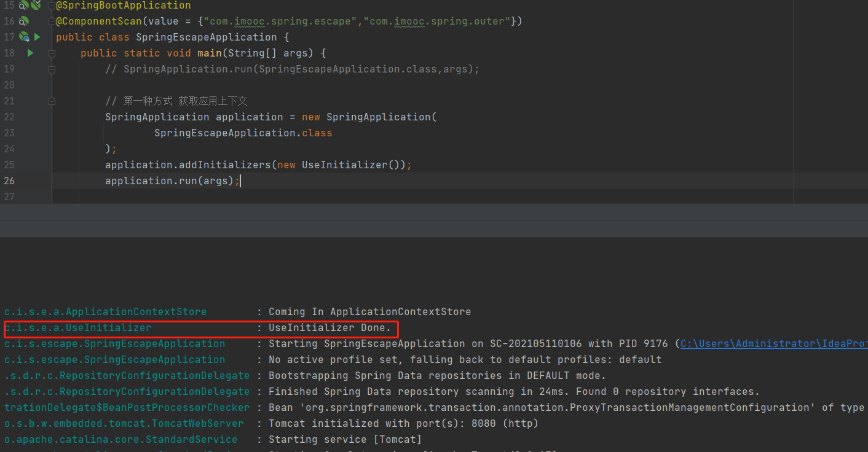Click 'Tomcat initialized with port(s): 8080' log line
The image size is (868, 452).
tap(404, 424)
